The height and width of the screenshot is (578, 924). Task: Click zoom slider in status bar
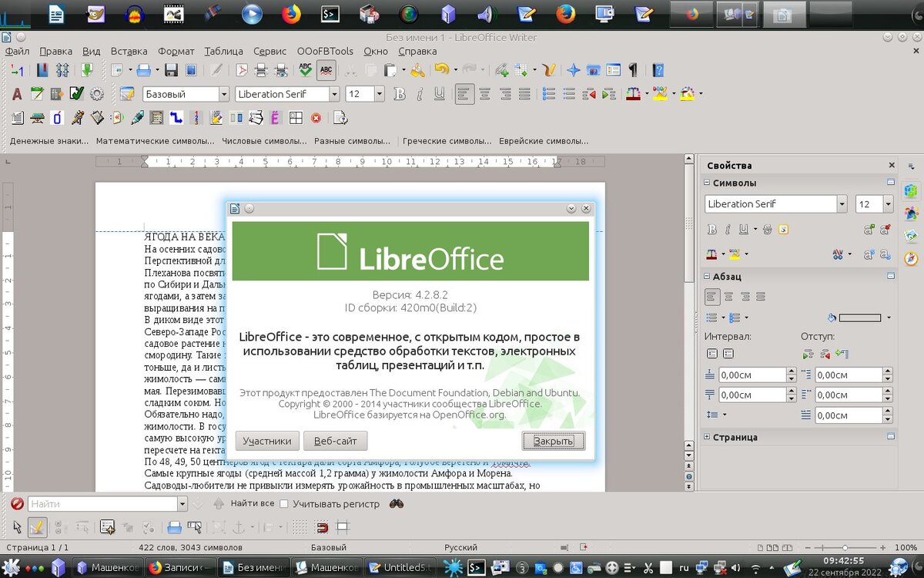(x=845, y=547)
